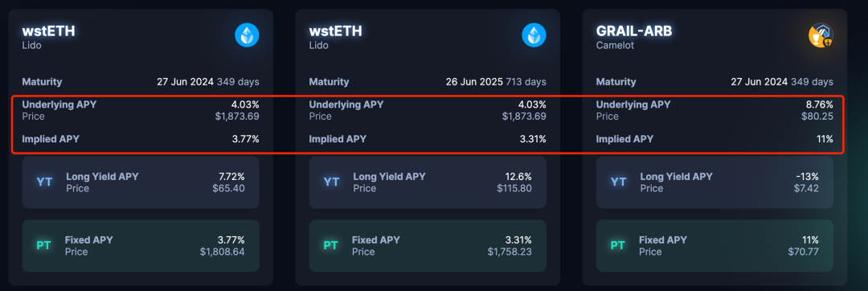Screen dimensions: 868x291
Task: Select YT badge in the GRAIL-ARB card
Action: 618,182
